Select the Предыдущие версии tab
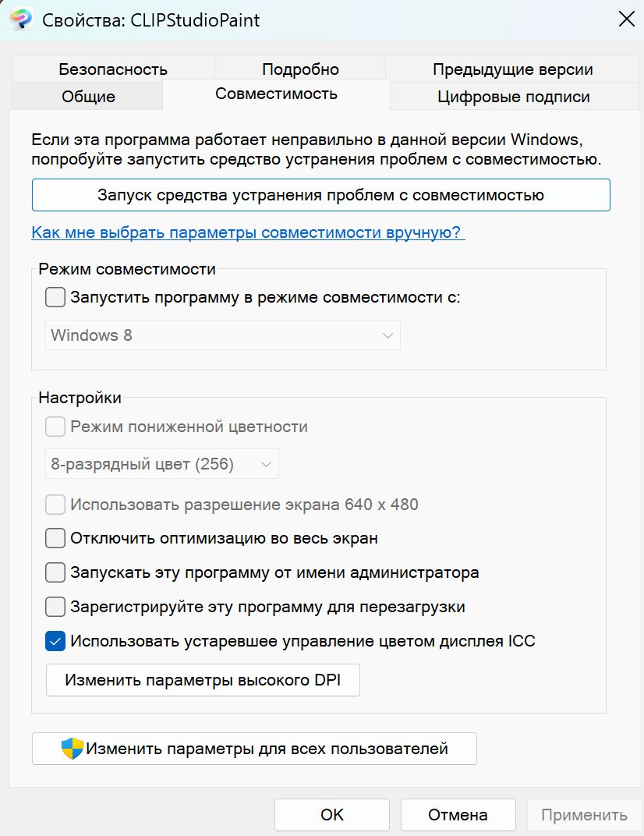Screen dimensions: 644x836 pyautogui.click(x=512, y=69)
